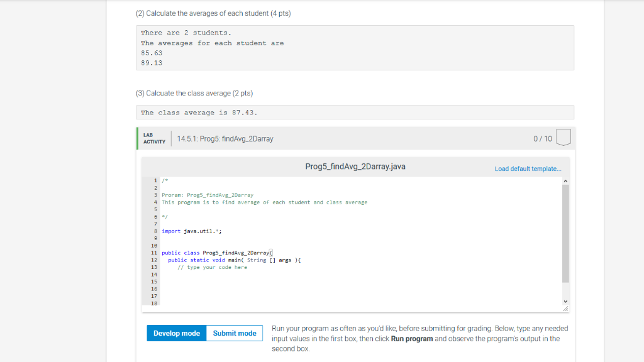Click 'The averages for each student are' line
644x362 pixels.
[x=212, y=43]
